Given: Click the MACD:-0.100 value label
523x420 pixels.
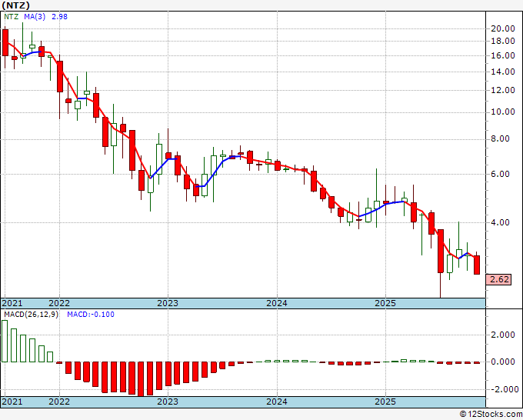Looking at the screenshot, I should tap(91, 315).
